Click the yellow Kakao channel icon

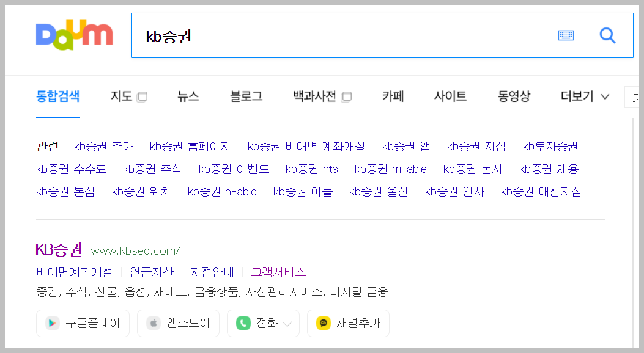pyautogui.click(x=324, y=323)
